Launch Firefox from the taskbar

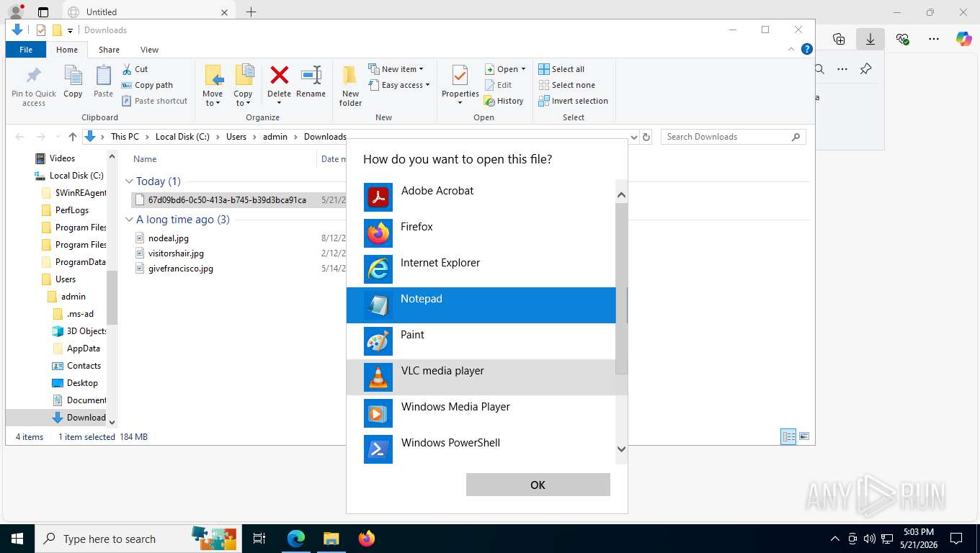click(x=366, y=539)
